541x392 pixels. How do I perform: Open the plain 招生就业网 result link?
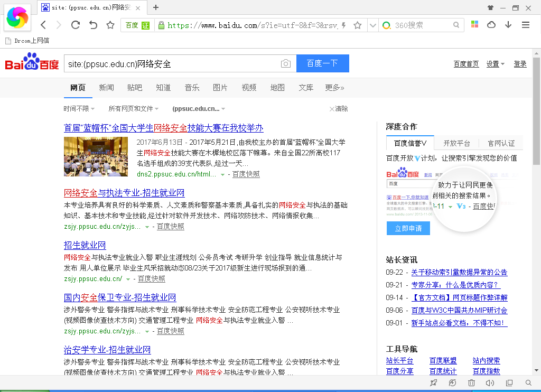pyautogui.click(x=85, y=245)
